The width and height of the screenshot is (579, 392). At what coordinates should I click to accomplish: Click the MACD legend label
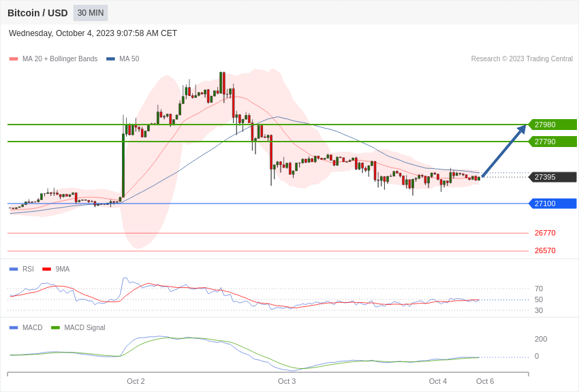(33, 327)
